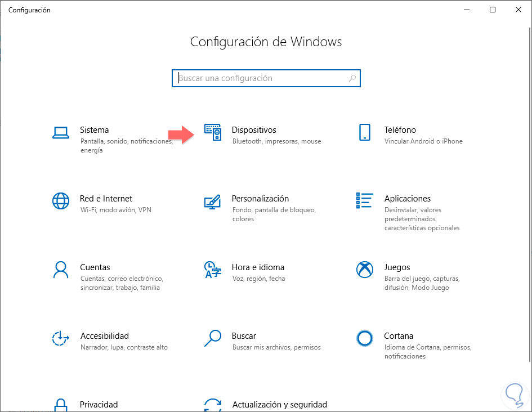Click the search magnifier in the search box
Screen dimensions: 532x412
pyautogui.click(x=352, y=78)
